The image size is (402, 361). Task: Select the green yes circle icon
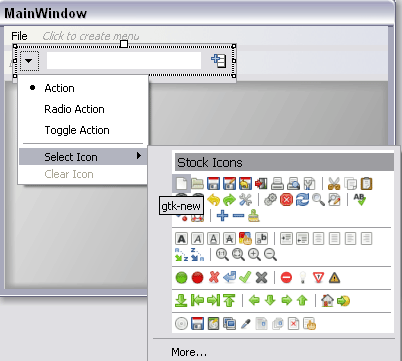181,278
